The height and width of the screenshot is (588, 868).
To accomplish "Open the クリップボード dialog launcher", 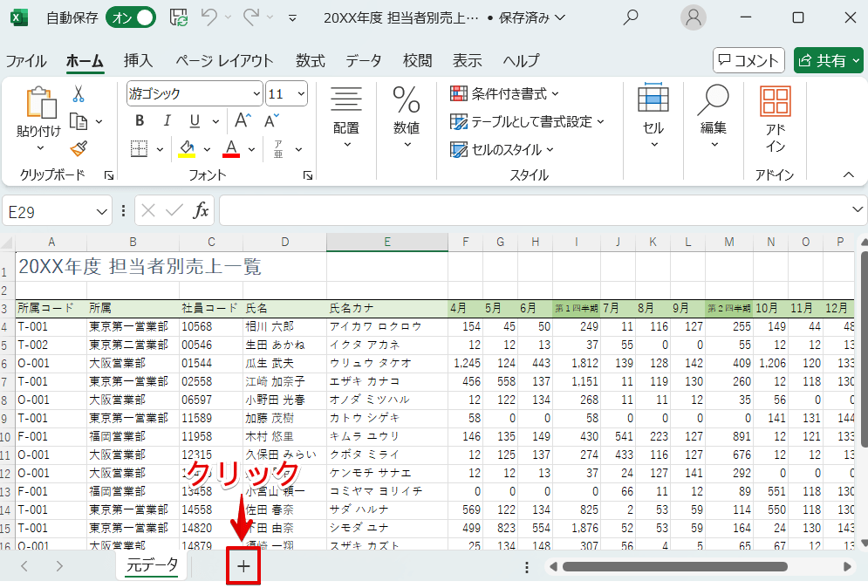I will click(109, 175).
